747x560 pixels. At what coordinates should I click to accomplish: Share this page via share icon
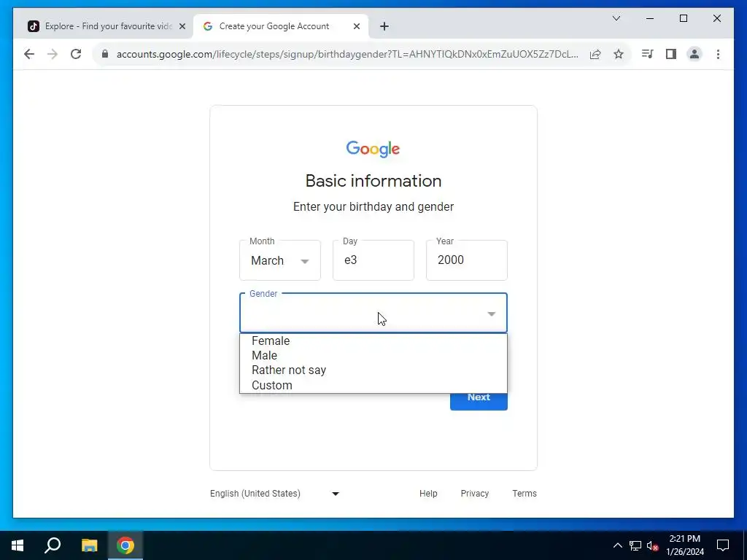tap(595, 54)
